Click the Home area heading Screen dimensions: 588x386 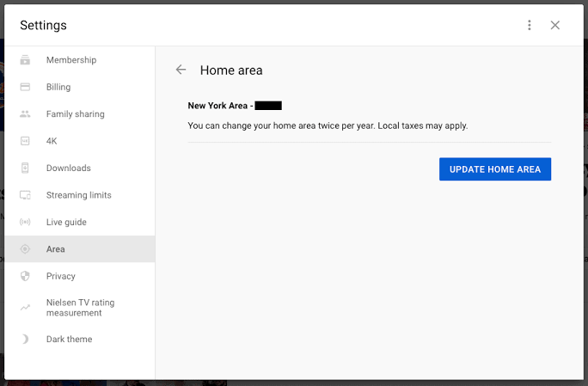click(231, 70)
